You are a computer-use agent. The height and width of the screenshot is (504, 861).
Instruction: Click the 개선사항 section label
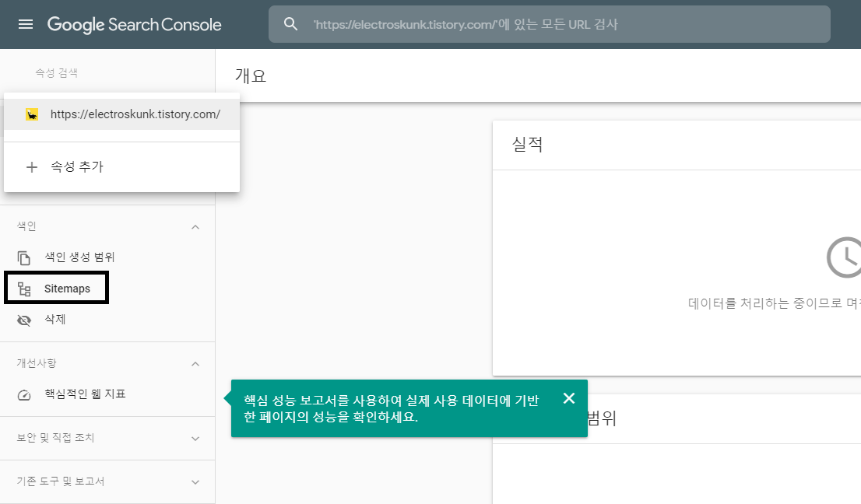37,363
